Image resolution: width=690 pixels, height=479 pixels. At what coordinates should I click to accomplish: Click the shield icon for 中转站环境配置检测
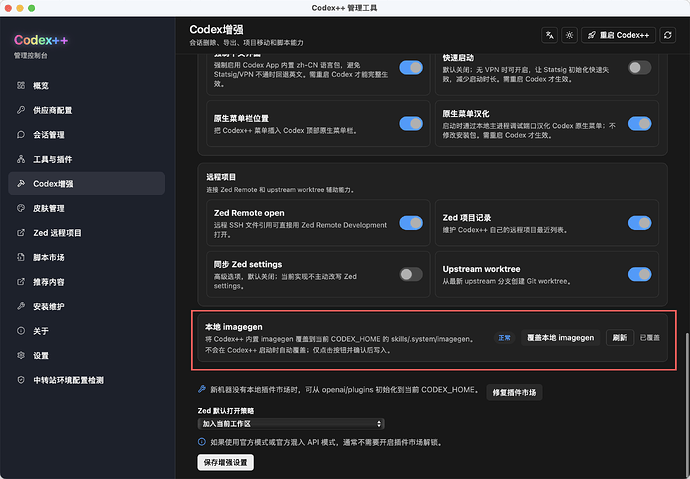coord(21,380)
